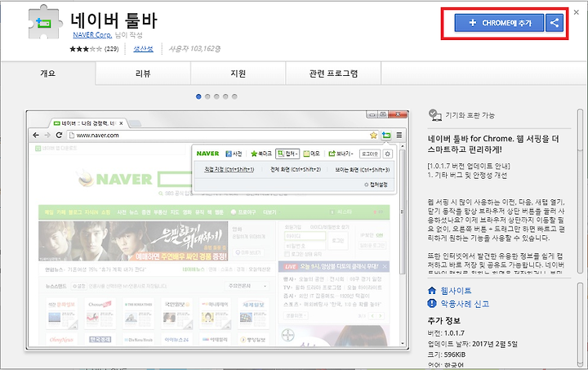
Task: Click the 기기와 호환 가능 text
Action: click(470, 115)
